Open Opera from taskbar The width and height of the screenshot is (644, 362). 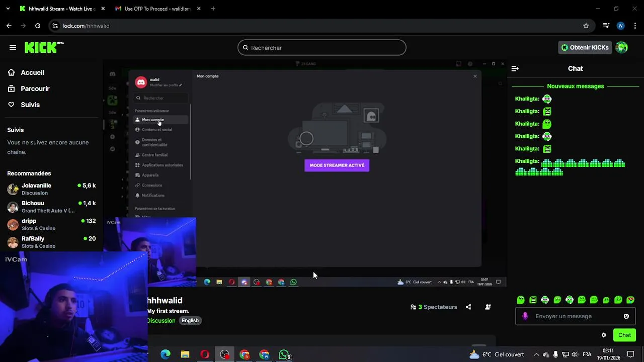coord(205,354)
